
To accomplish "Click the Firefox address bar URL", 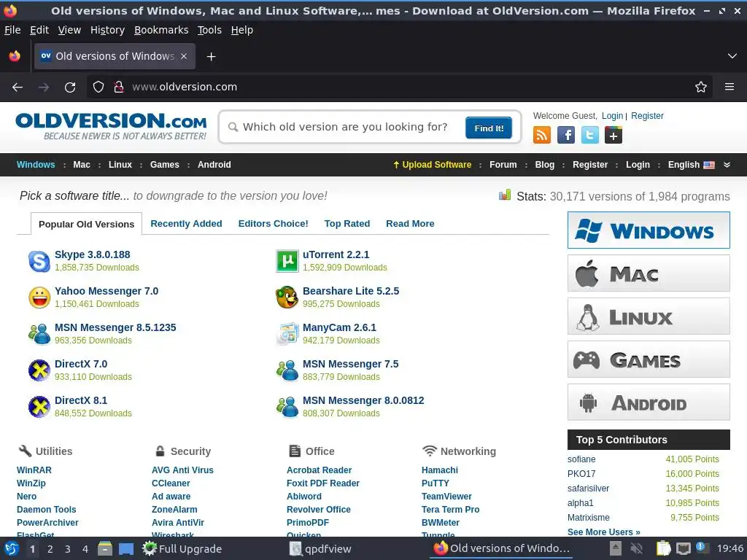I will (185, 87).
